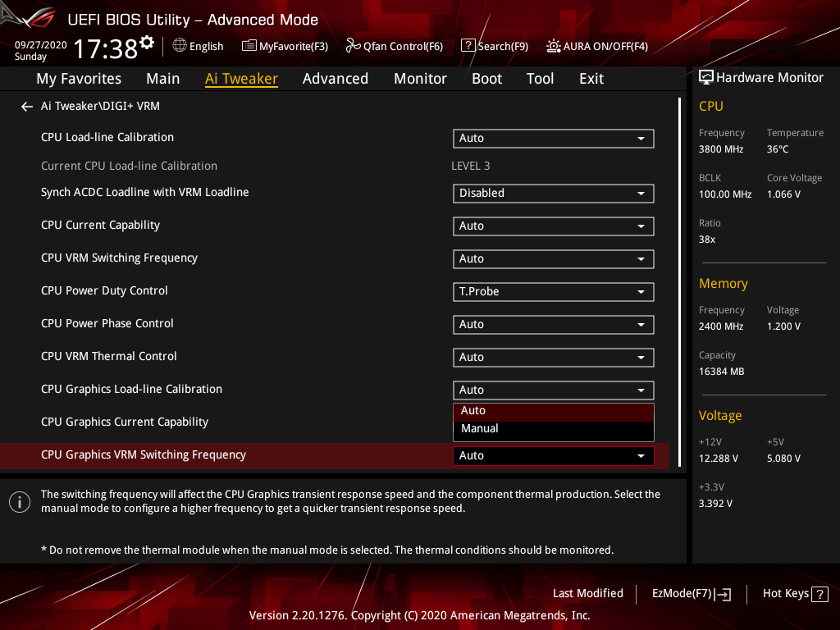
Task: Click the date 09/27/2020 Sunday
Action: (40, 50)
